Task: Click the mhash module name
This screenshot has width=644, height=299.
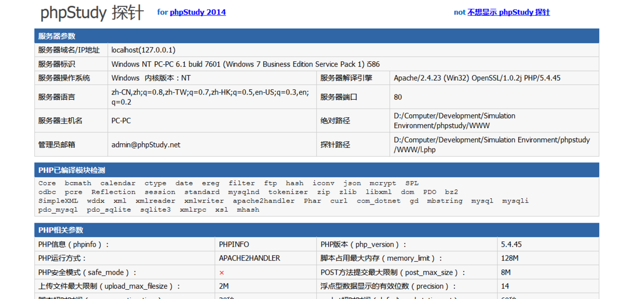Action: (248, 210)
